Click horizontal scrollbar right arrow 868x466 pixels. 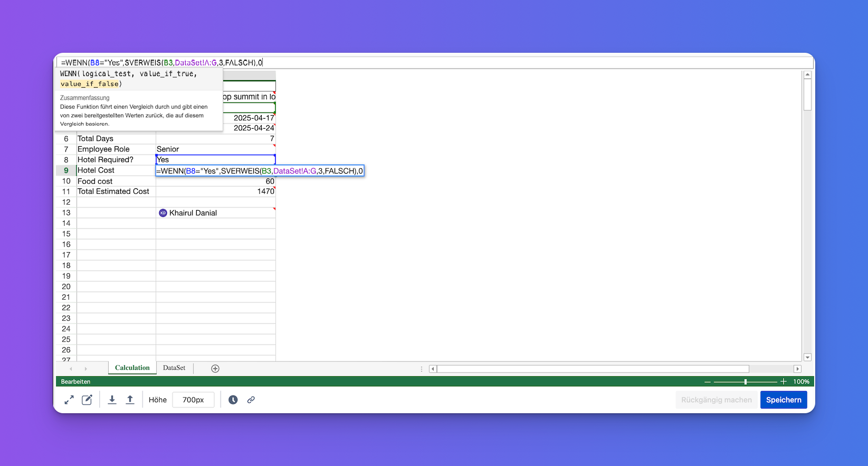797,369
